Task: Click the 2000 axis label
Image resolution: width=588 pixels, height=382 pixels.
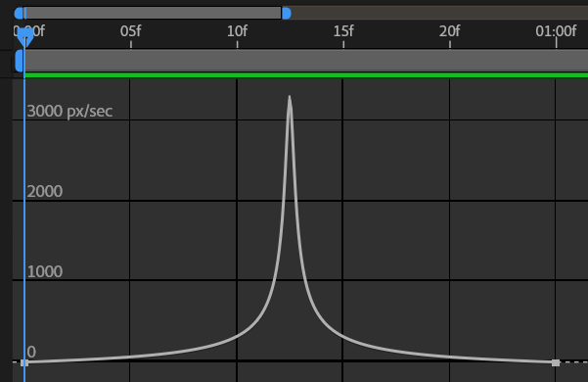Action: coord(45,192)
